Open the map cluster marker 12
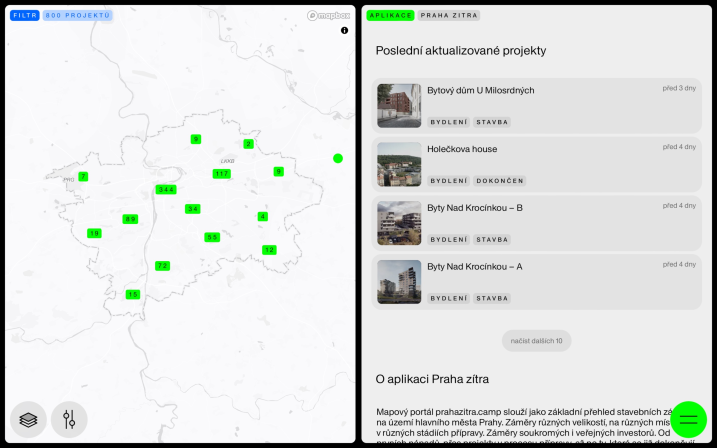 (269, 250)
